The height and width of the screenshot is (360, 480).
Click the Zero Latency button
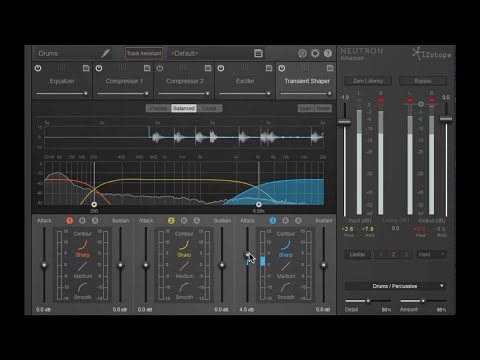click(368, 81)
